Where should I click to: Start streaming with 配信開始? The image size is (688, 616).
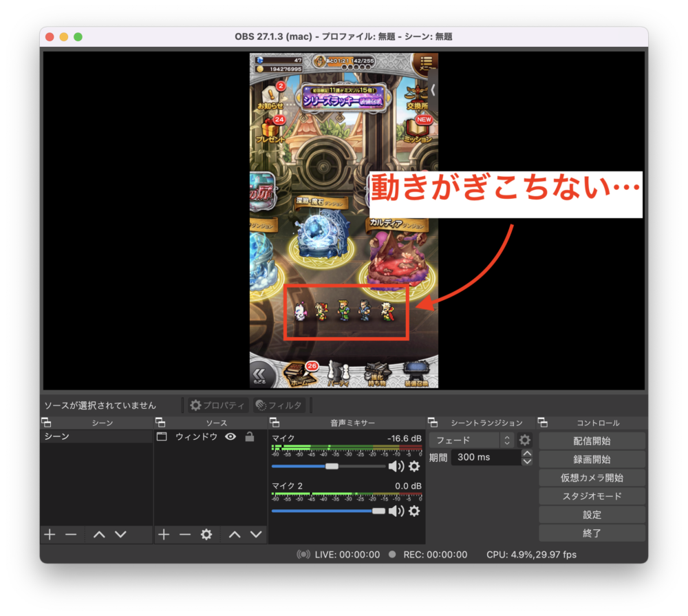pos(592,440)
